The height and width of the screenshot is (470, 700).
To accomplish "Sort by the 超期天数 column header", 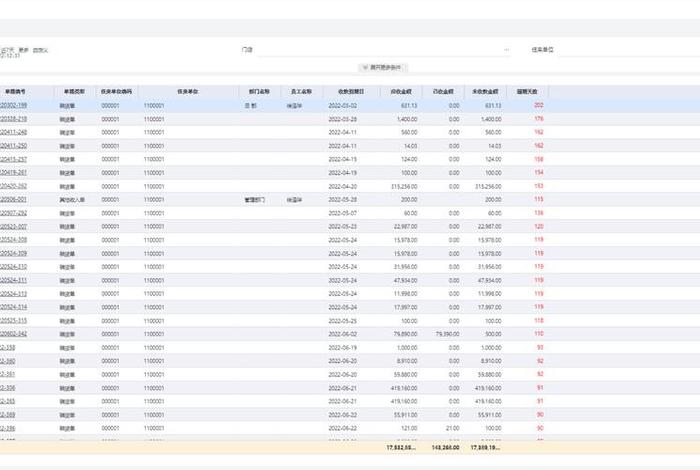I will tap(527, 91).
